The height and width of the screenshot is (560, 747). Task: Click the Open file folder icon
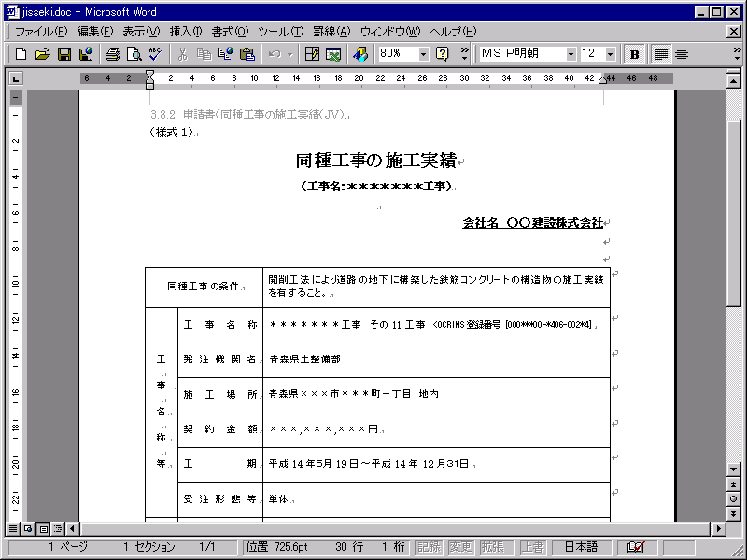[42, 54]
